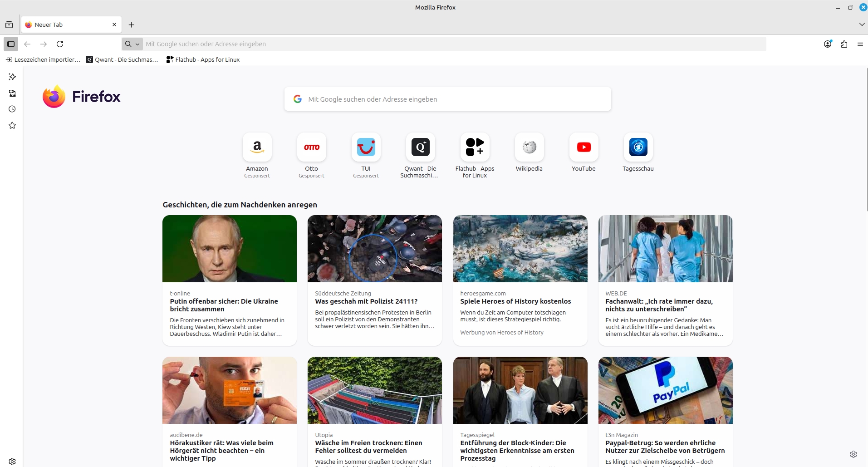This screenshot has height=467, width=868.
Task: Expand the search engine dropdown in the address bar
Action: [132, 44]
